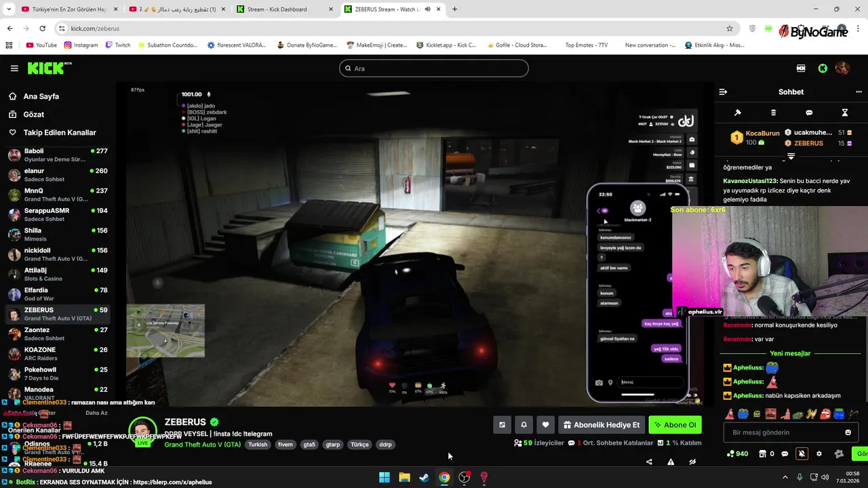
Task: Open the browser apps grid icon
Action: coord(9,45)
